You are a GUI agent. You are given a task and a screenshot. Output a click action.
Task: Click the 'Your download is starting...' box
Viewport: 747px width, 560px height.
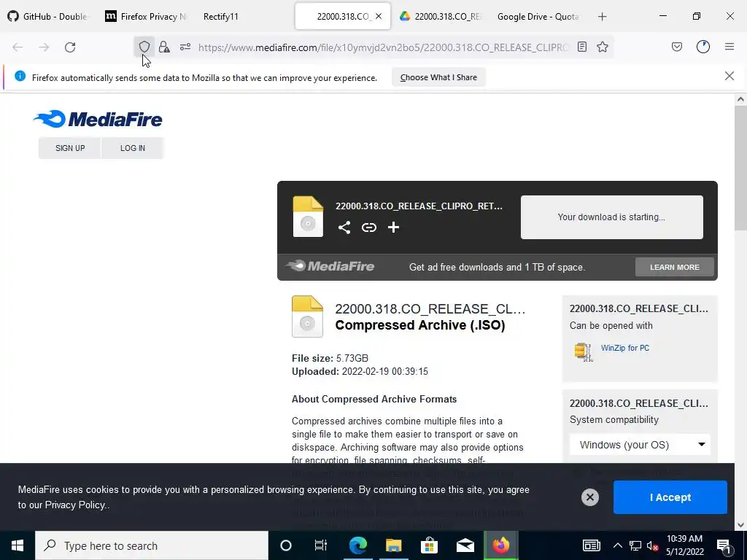pyautogui.click(x=612, y=217)
